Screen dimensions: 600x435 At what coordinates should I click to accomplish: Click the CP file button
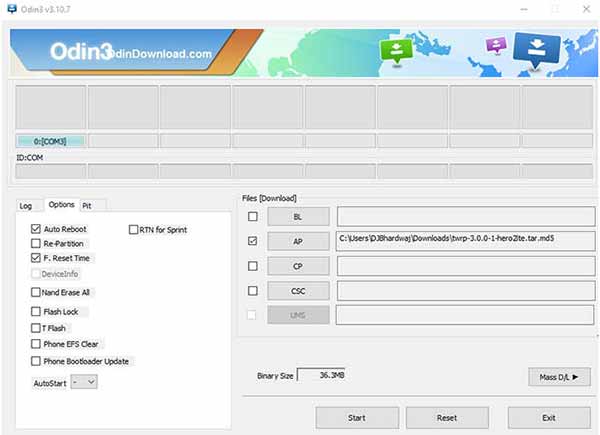pos(298,266)
